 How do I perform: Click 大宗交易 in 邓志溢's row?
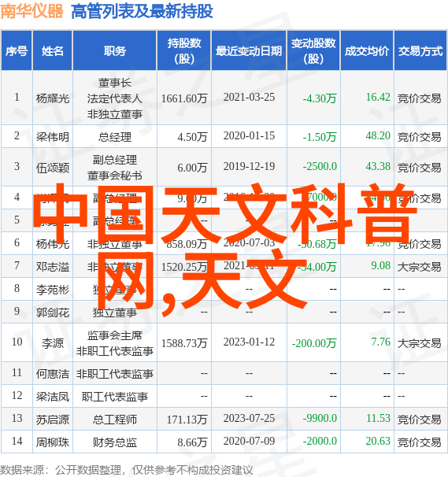pos(419,267)
